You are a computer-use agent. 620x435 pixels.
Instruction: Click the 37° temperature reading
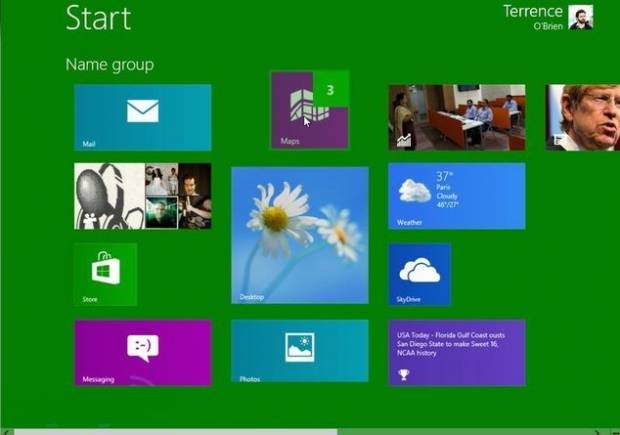point(444,176)
